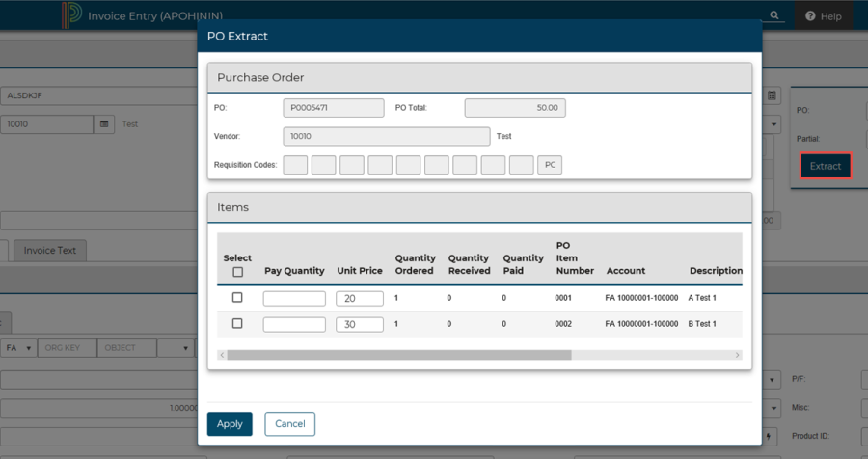
Task: Click the PC requisition code box
Action: click(550, 165)
